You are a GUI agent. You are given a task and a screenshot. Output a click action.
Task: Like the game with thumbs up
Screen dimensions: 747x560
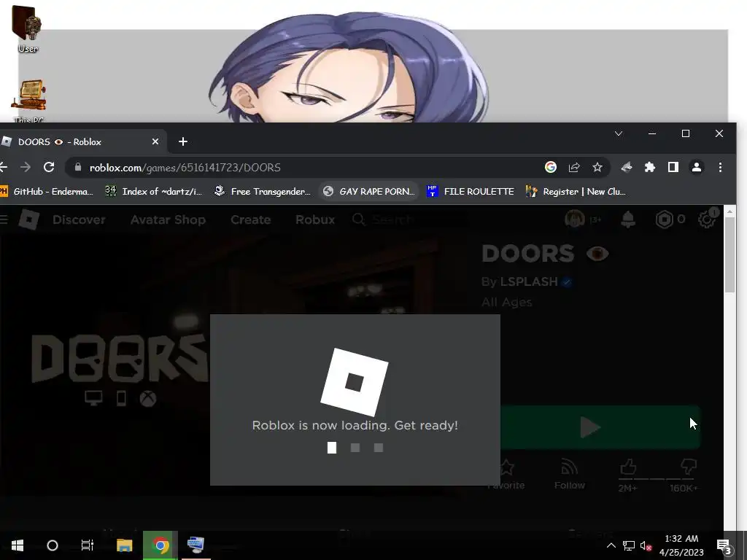(x=628, y=467)
